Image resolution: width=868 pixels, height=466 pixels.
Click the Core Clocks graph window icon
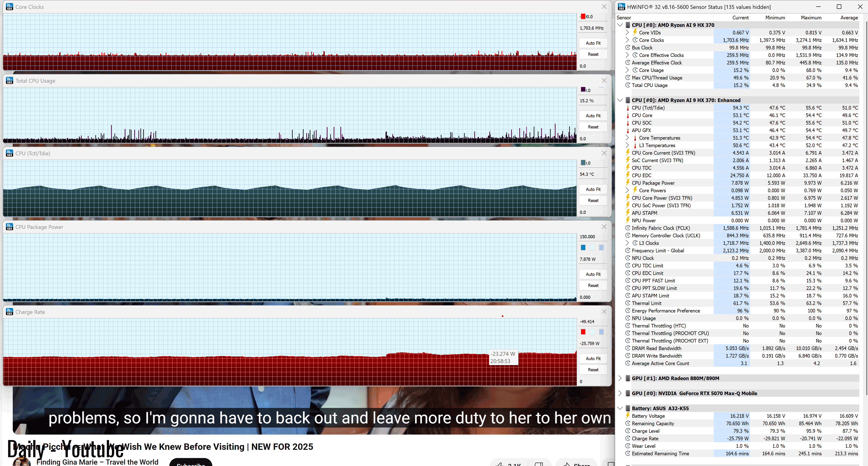coord(9,7)
